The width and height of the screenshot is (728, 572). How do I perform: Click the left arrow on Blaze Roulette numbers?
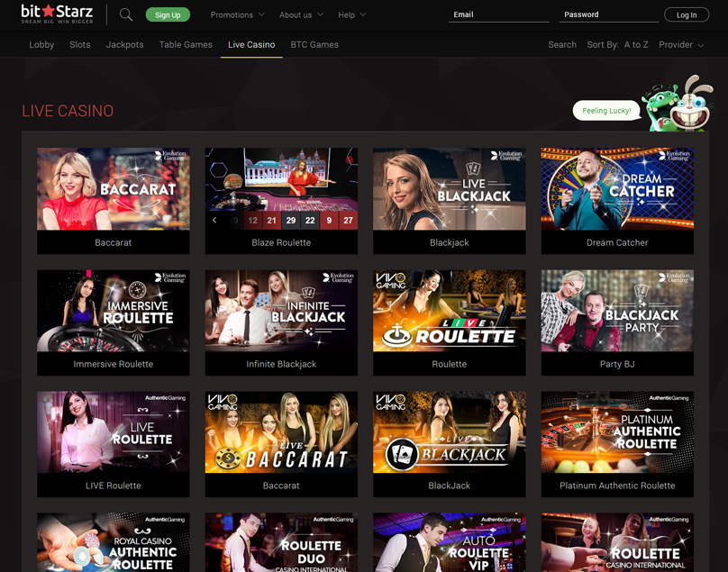coord(214,220)
